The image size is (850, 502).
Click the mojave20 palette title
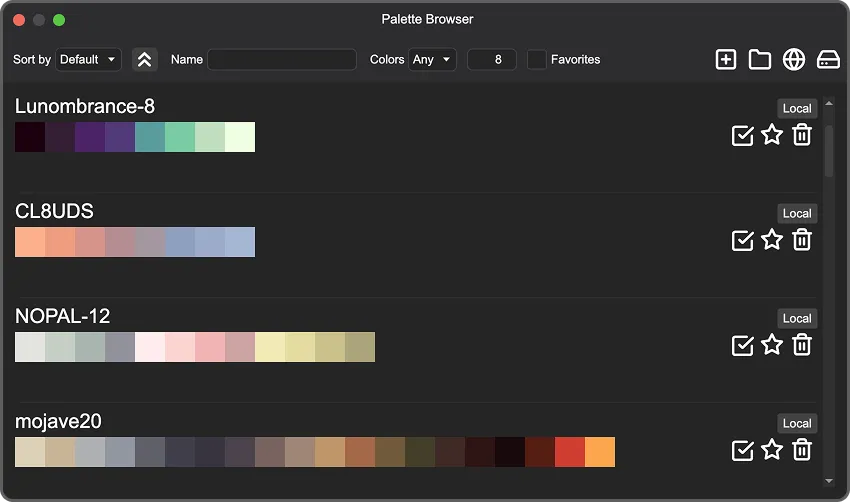point(58,421)
